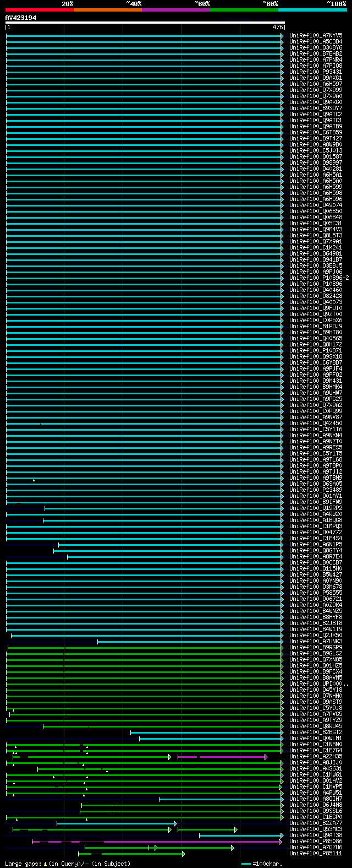
Task: Select label UniRef100_P10871
Action: (x=316, y=350)
